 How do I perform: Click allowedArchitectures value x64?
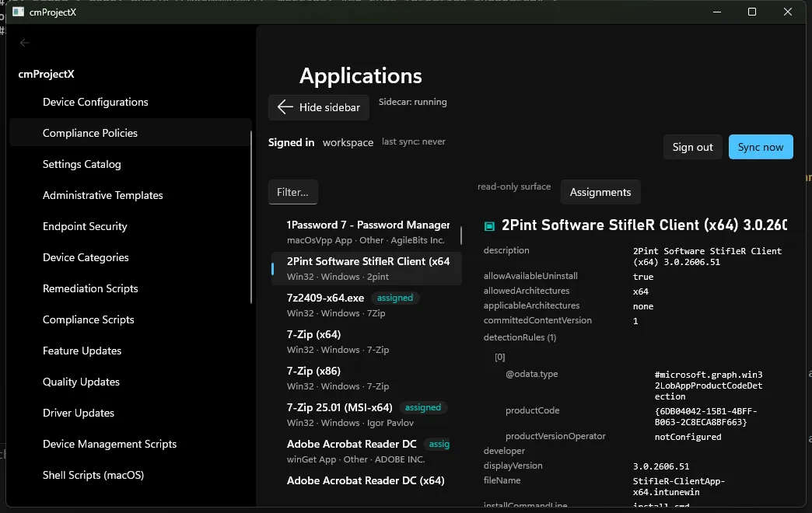(x=641, y=291)
